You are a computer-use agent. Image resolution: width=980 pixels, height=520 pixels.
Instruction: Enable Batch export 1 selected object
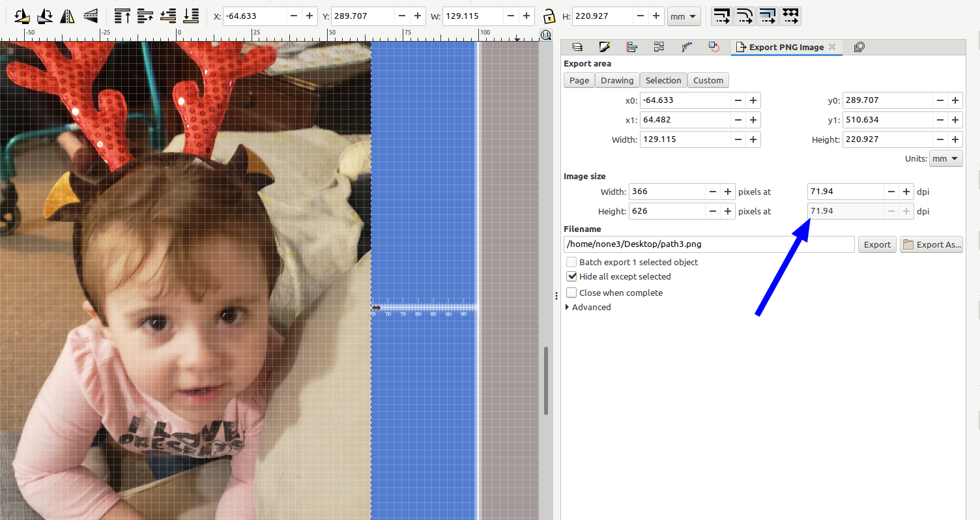pos(571,262)
